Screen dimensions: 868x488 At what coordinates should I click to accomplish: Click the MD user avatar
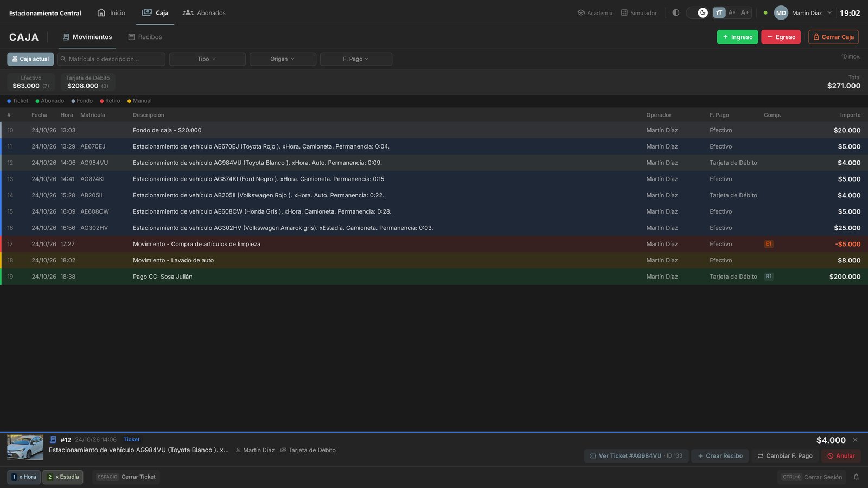[781, 13]
